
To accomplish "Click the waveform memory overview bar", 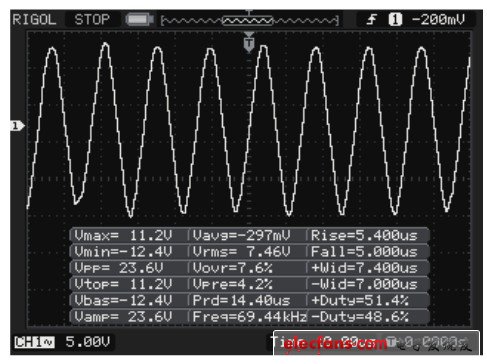I will [x=250, y=21].
